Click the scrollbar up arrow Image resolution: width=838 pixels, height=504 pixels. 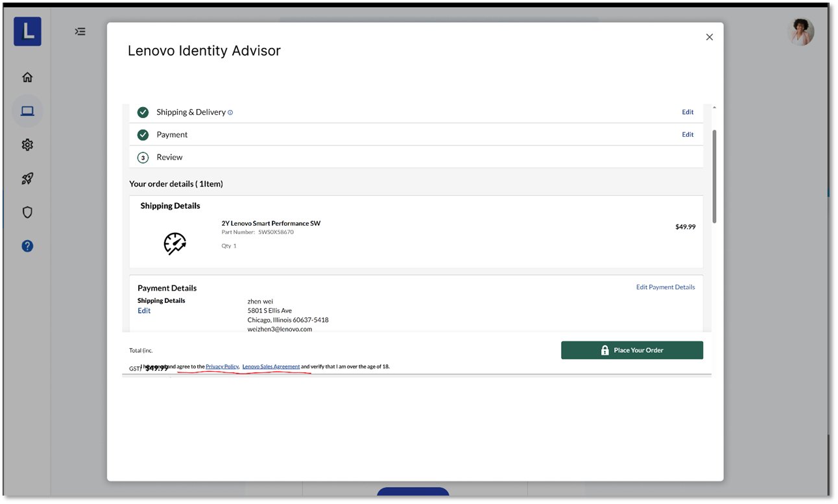(x=714, y=107)
